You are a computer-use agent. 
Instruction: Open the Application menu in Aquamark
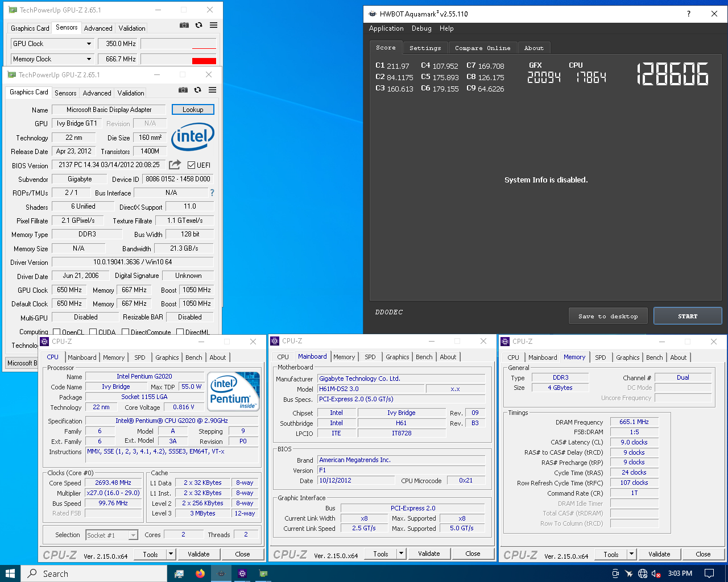pos(386,28)
